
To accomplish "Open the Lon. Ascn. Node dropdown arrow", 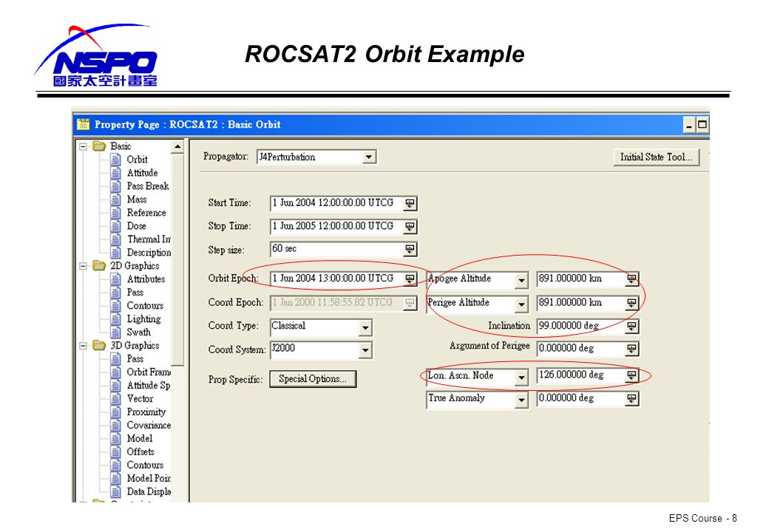I will coord(521,377).
